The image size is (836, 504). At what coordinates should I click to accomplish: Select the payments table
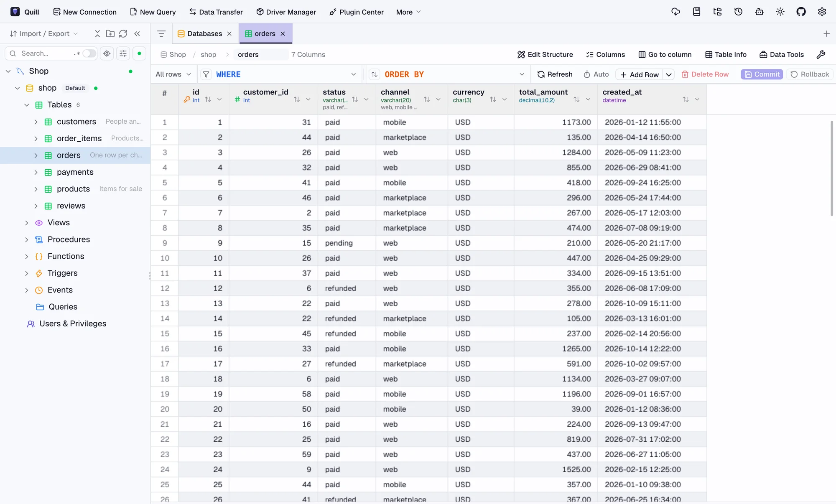(x=75, y=172)
